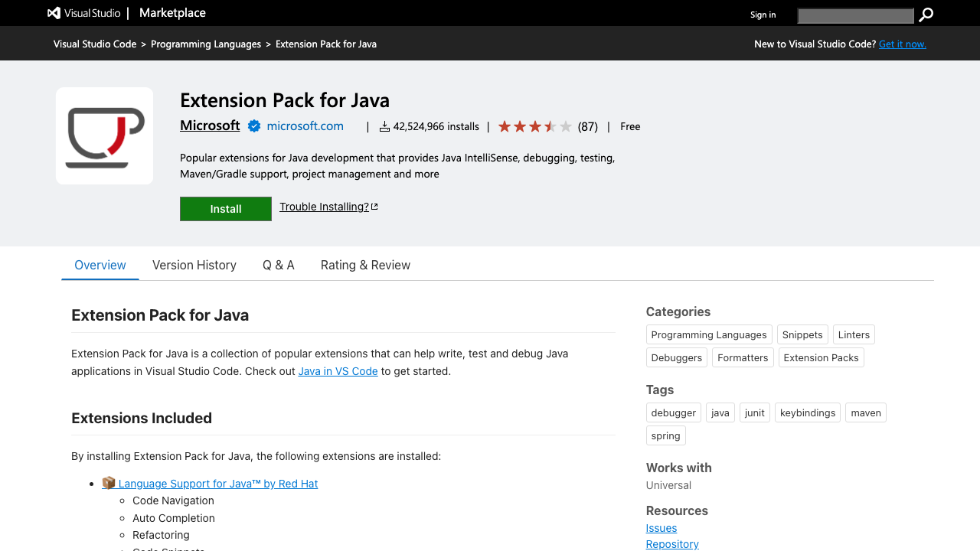This screenshot has width=980, height=551.
Task: Click the maven tag
Action: pyautogui.click(x=866, y=412)
